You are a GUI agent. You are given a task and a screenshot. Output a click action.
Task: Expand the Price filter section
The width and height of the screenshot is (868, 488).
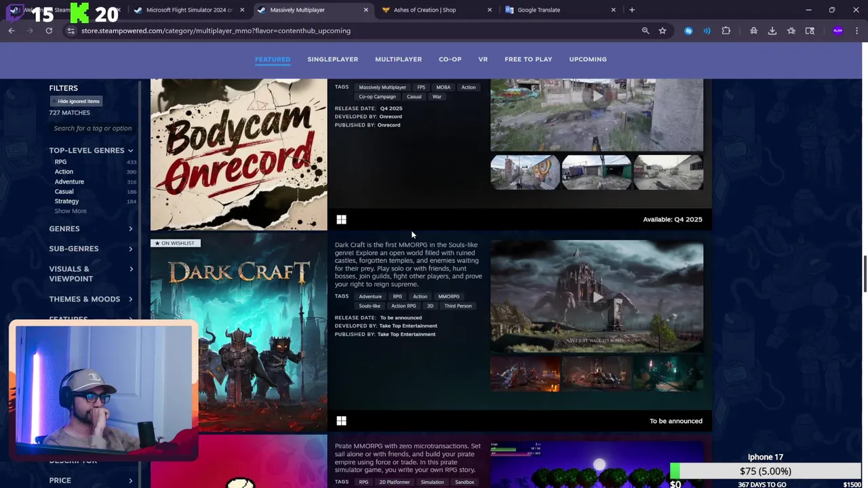pyautogui.click(x=91, y=480)
